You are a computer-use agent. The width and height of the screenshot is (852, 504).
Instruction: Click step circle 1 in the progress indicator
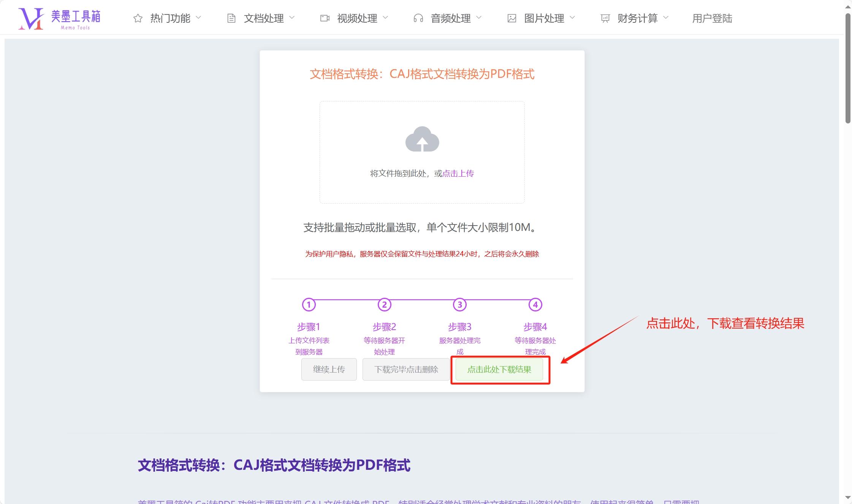click(x=310, y=304)
